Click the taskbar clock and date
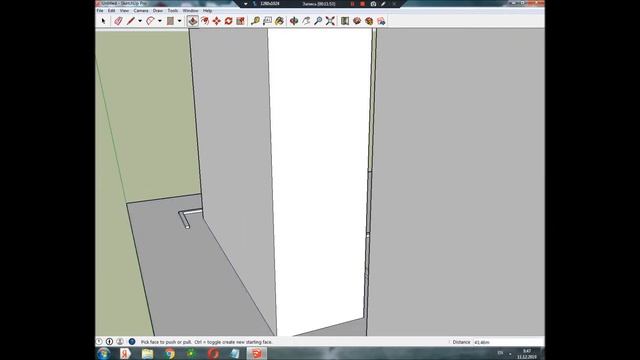The width and height of the screenshot is (640, 360). click(x=527, y=354)
